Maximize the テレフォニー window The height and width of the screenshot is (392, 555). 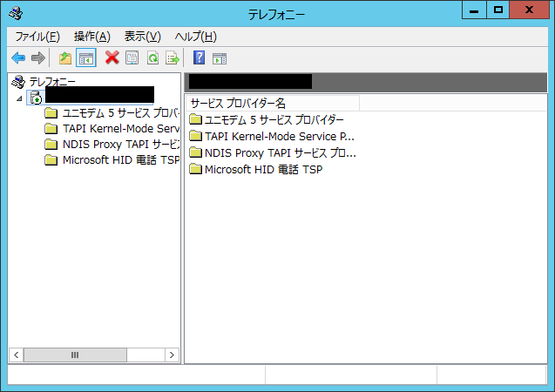click(498, 10)
